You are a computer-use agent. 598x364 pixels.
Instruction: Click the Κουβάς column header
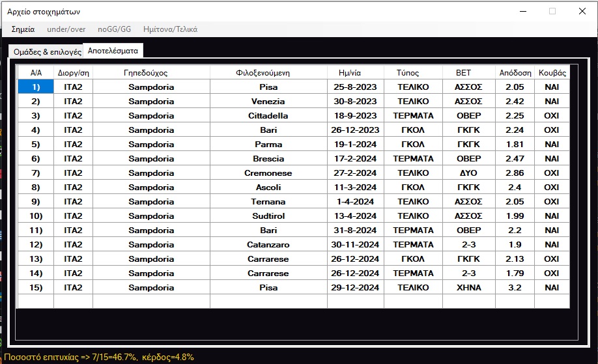(x=551, y=73)
